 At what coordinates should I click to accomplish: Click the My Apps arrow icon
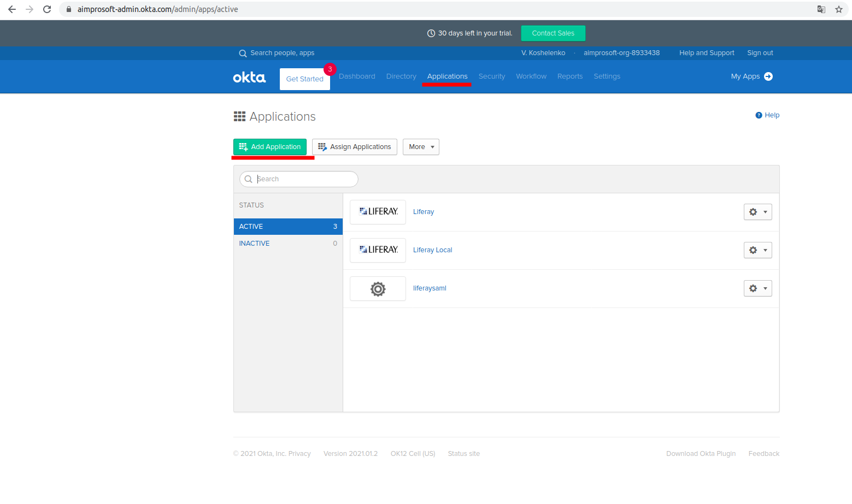click(768, 76)
